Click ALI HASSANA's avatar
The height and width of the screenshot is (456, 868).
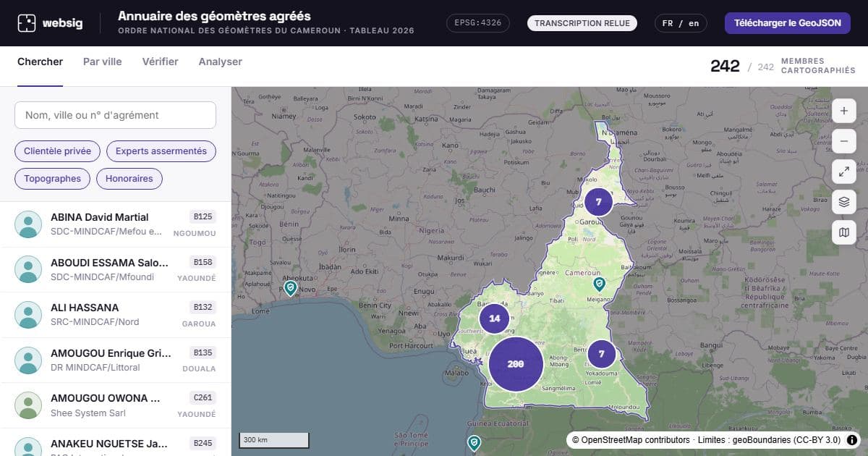[x=28, y=315]
